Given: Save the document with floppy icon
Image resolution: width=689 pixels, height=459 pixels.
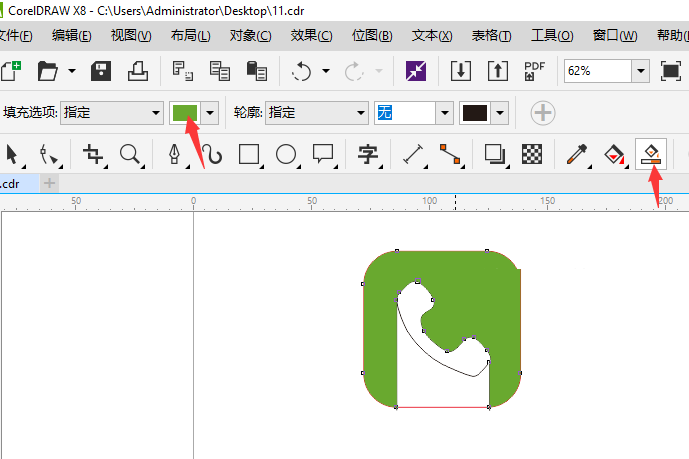Looking at the screenshot, I should (101, 71).
